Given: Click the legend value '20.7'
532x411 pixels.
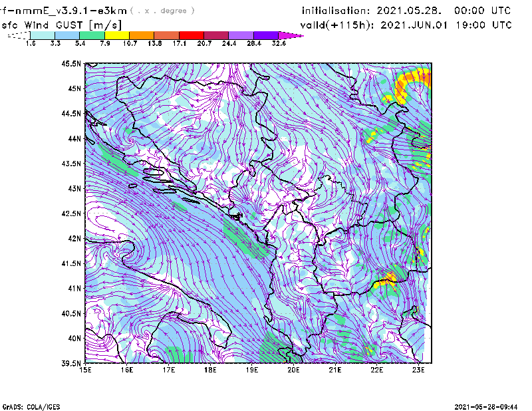Looking at the screenshot, I should click(x=204, y=43).
